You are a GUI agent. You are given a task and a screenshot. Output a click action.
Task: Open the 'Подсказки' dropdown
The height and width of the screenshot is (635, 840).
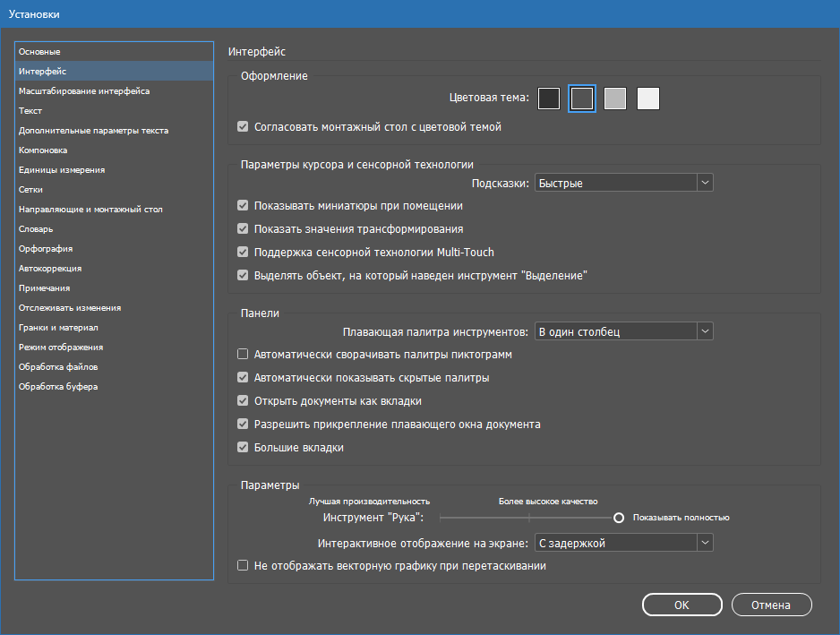[x=623, y=183]
